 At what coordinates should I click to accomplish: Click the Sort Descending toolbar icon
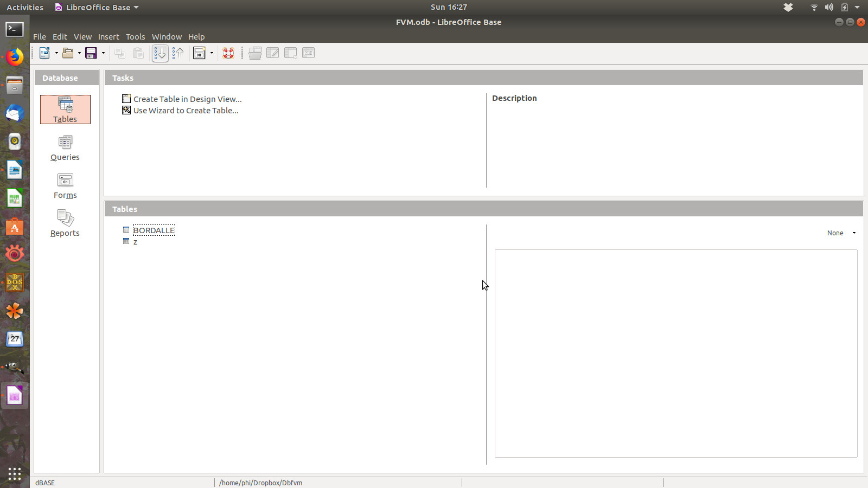tap(178, 53)
